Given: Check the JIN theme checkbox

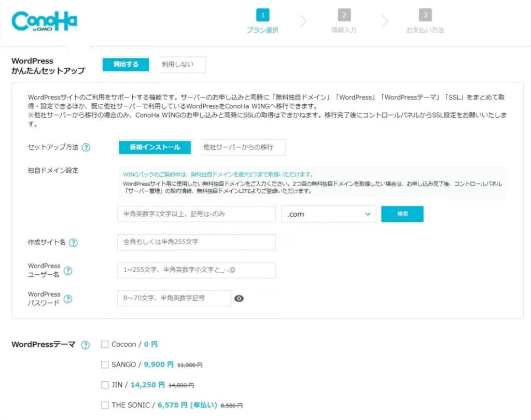Looking at the screenshot, I should [x=105, y=385].
